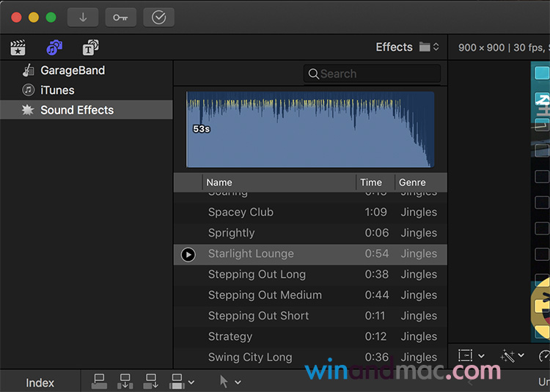This screenshot has width=550, height=392.
Task: Click the Connect clip to storyline icon
Action: [x=100, y=381]
